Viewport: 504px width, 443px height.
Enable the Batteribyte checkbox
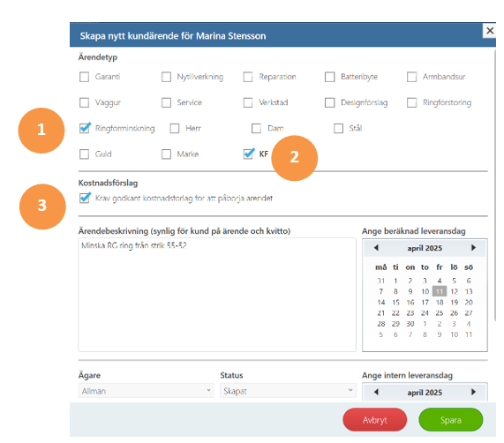[329, 77]
